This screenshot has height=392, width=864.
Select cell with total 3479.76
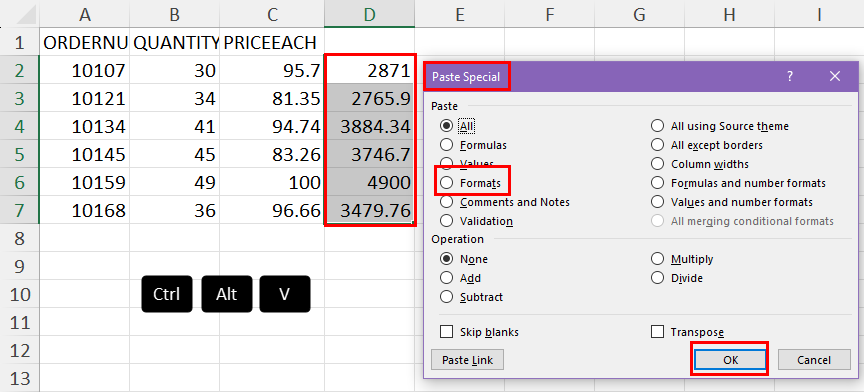pyautogui.click(x=369, y=210)
